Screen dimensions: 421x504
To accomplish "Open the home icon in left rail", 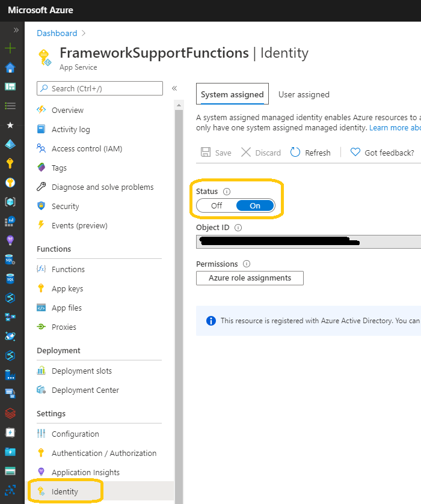I will [x=10, y=67].
